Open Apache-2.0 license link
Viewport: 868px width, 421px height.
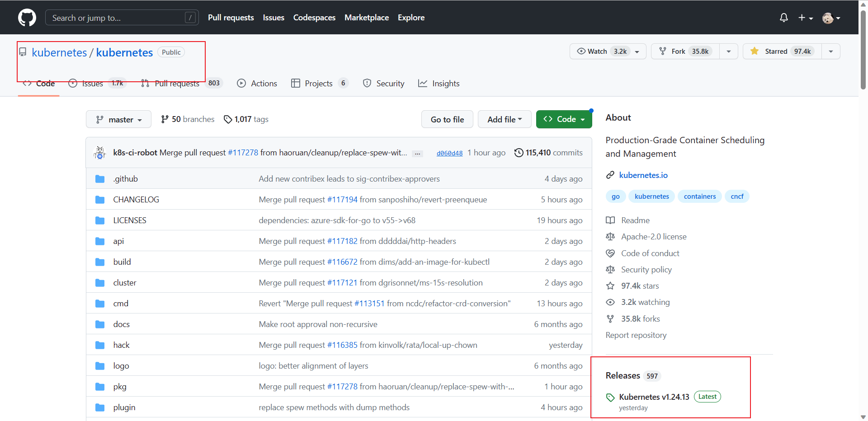point(646,237)
